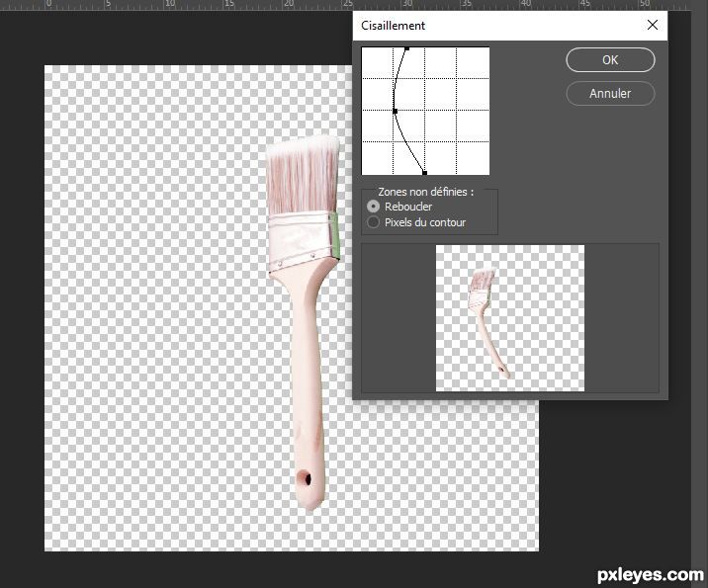Select the Pixels du contour radio option
Screen dimensions: 708x588
(374, 222)
